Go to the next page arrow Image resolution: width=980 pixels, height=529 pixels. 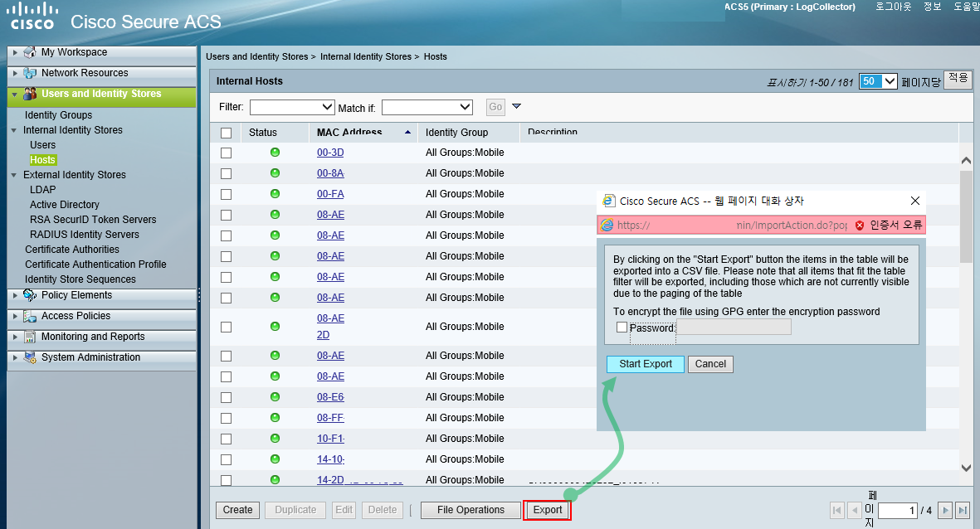coord(945,510)
